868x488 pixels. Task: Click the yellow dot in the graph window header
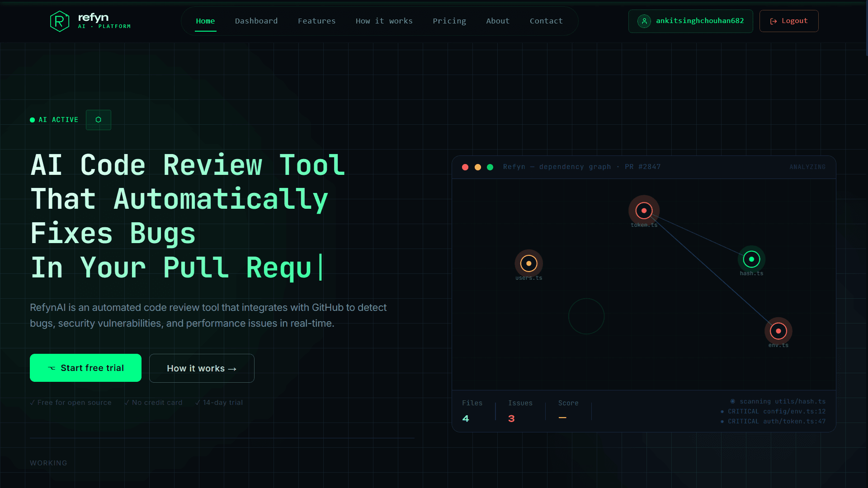(x=477, y=167)
